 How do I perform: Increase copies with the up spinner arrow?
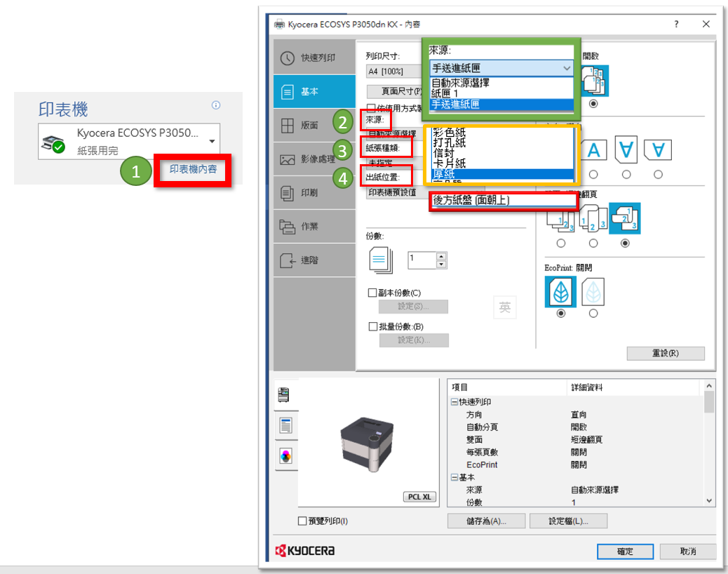(x=442, y=256)
